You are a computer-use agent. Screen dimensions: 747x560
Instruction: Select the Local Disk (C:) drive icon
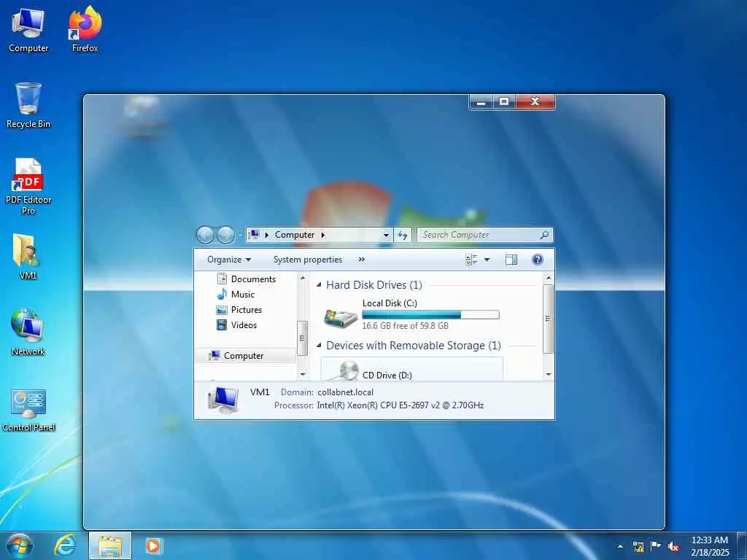[x=341, y=318]
